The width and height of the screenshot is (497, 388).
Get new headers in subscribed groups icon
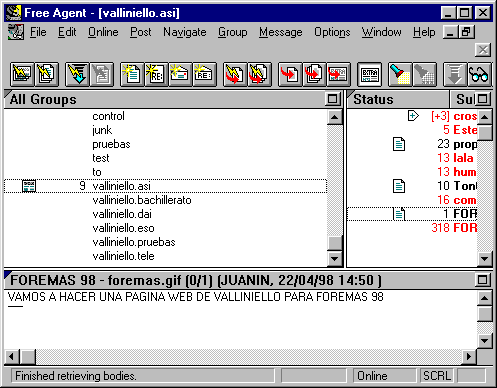coord(22,74)
